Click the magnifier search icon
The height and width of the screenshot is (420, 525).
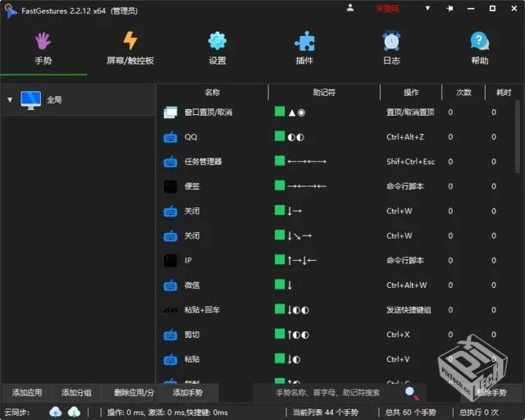412,393
